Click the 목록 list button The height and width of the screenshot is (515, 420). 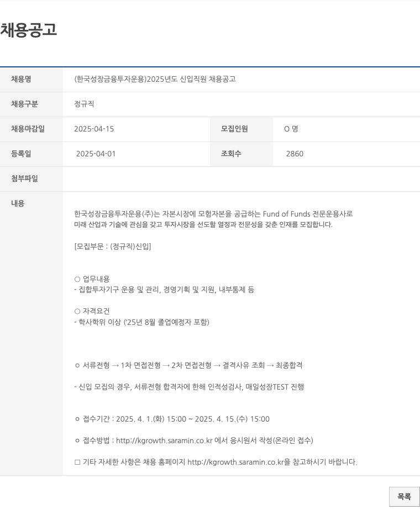[404, 496]
